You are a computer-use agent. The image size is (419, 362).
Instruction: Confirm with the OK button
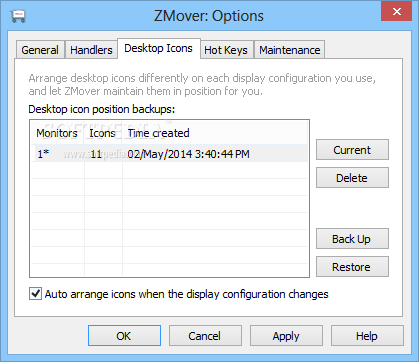[x=124, y=336]
